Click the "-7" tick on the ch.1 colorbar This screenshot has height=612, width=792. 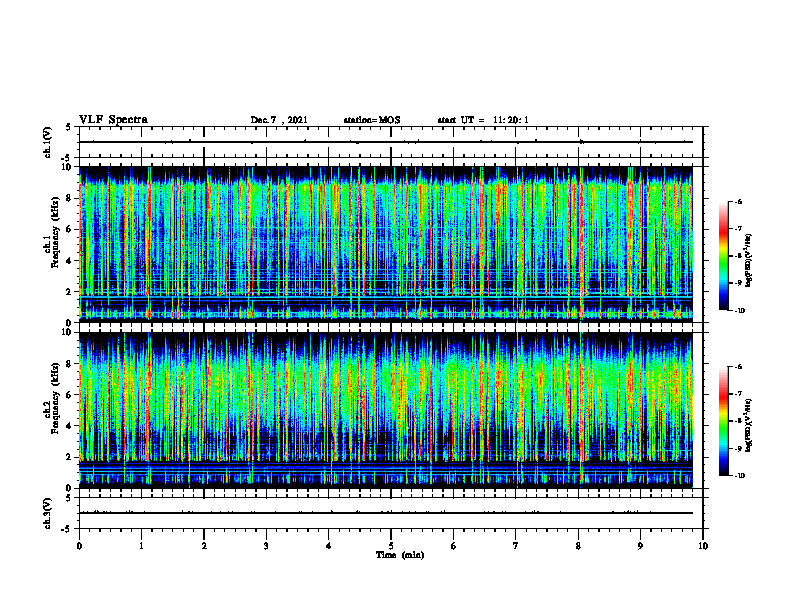[x=738, y=229]
